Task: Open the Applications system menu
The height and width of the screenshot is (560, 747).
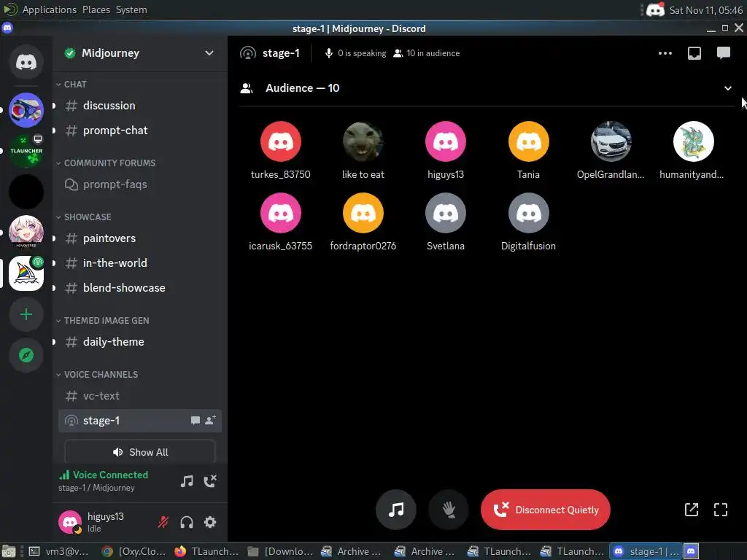Action: coord(49,9)
